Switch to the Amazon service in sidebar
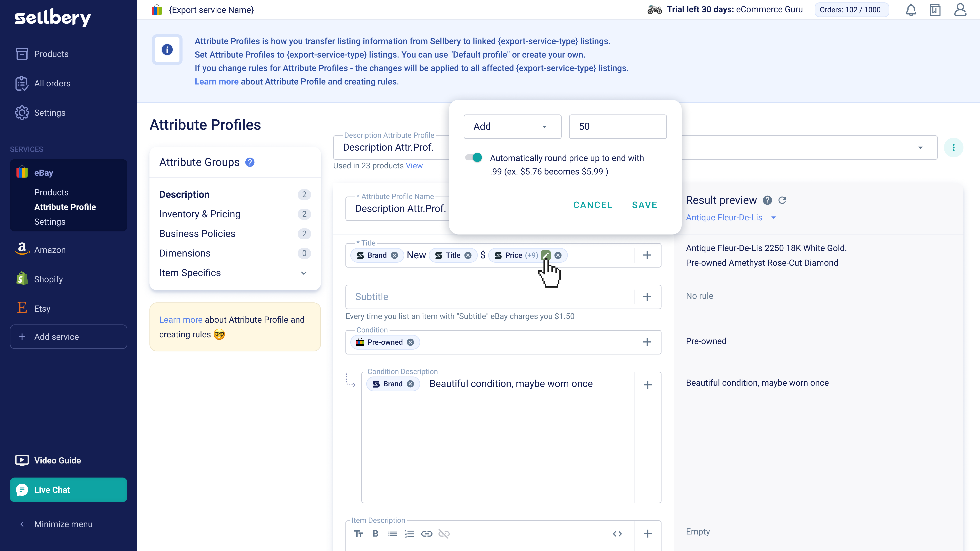Viewport: 980px width, 551px height. click(x=50, y=250)
